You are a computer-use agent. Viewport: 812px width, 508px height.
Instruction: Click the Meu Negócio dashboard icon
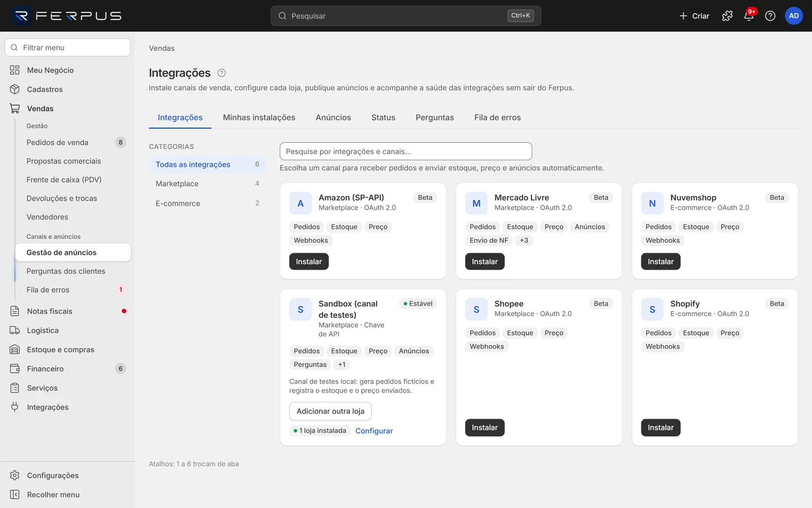(15, 70)
